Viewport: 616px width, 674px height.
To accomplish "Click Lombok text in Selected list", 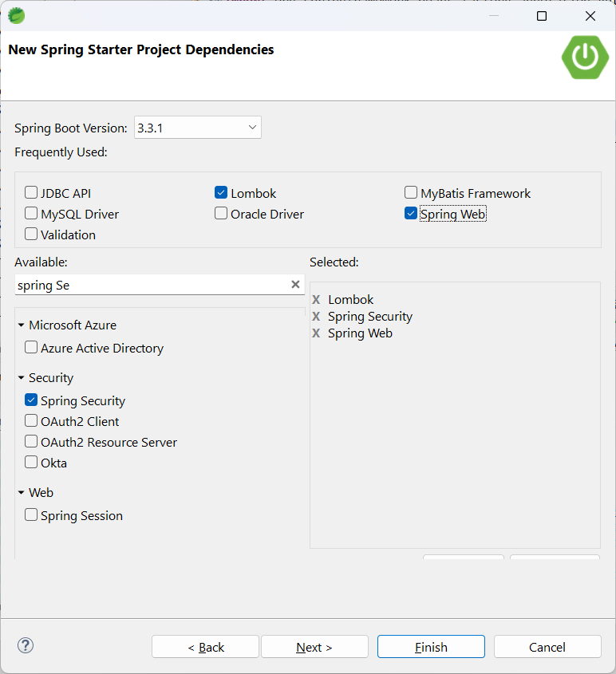I will [x=351, y=300].
